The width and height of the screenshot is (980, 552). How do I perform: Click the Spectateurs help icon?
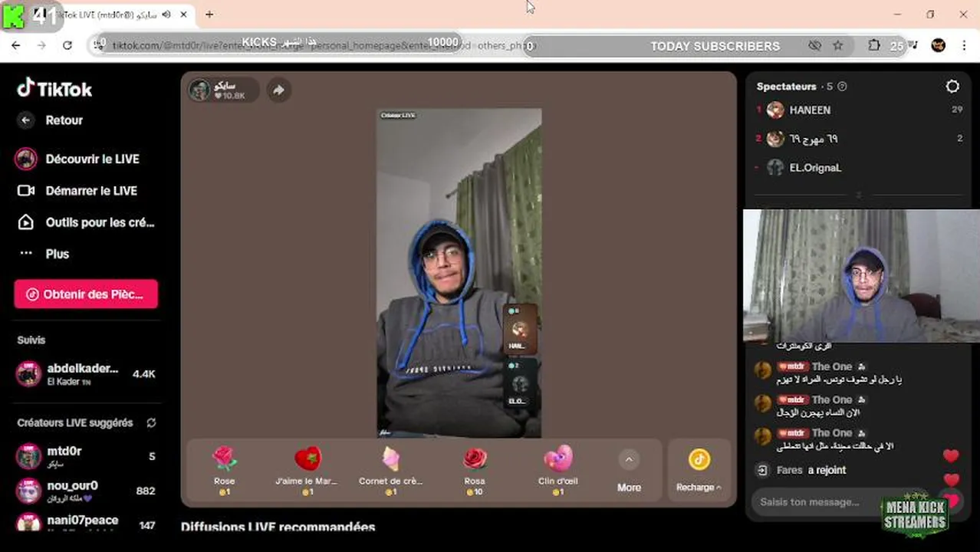point(842,87)
